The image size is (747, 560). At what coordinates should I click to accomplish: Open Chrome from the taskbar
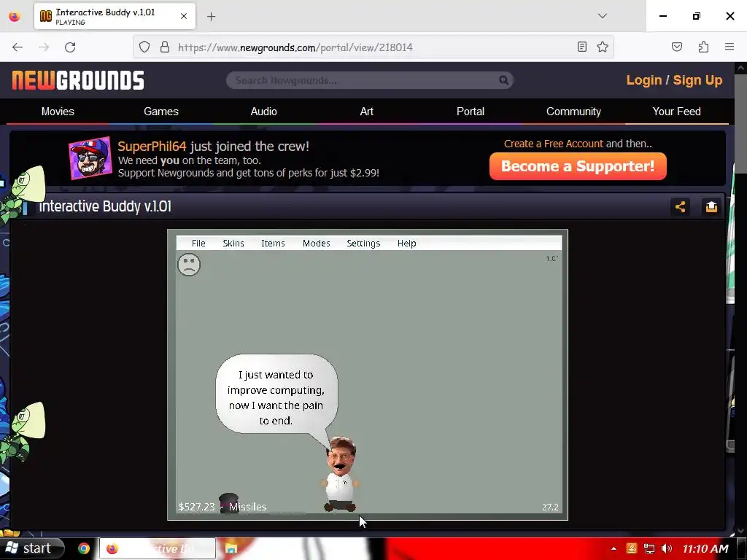84,548
